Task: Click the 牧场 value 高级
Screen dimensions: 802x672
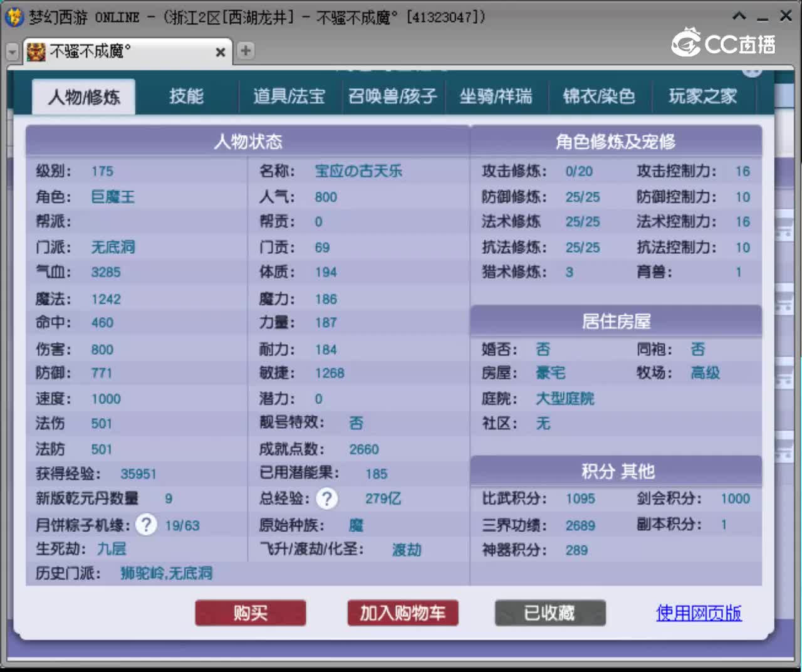Action: (x=705, y=373)
